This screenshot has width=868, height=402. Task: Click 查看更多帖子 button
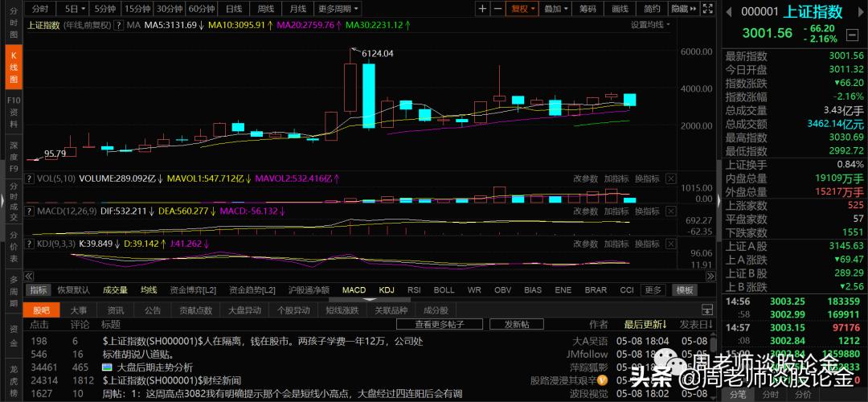[440, 324]
